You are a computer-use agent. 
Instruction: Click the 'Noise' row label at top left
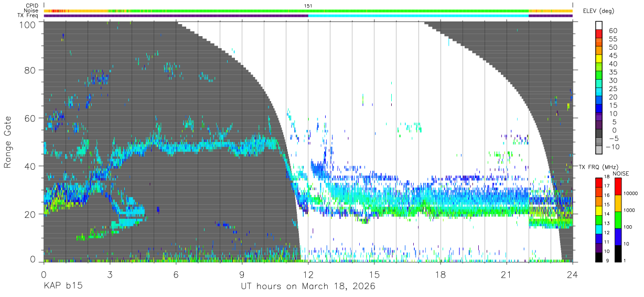31,10
